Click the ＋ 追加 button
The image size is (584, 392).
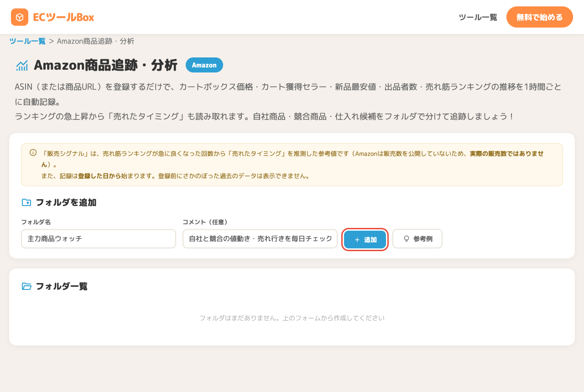[365, 239]
